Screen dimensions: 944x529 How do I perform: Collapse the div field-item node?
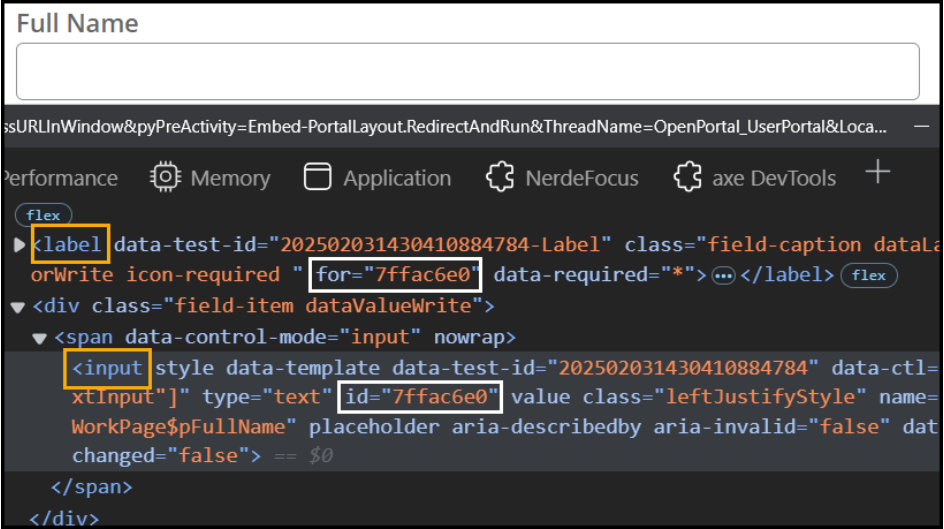coord(17,307)
